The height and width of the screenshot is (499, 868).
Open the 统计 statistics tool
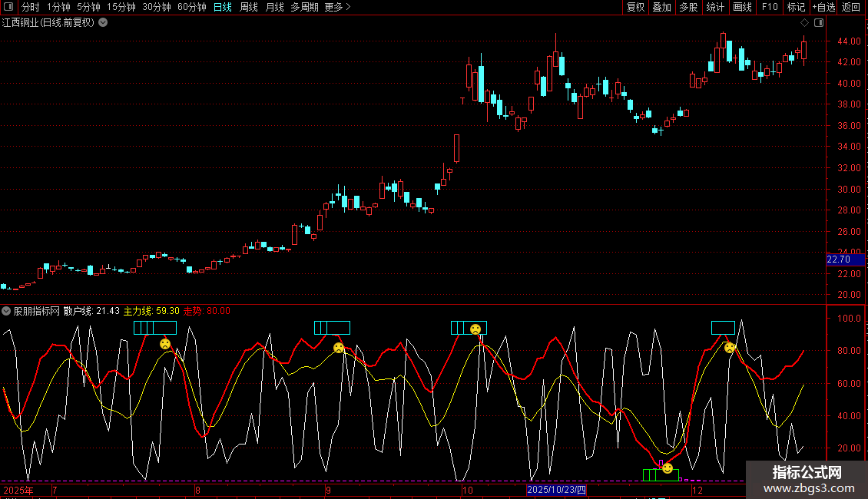715,7
